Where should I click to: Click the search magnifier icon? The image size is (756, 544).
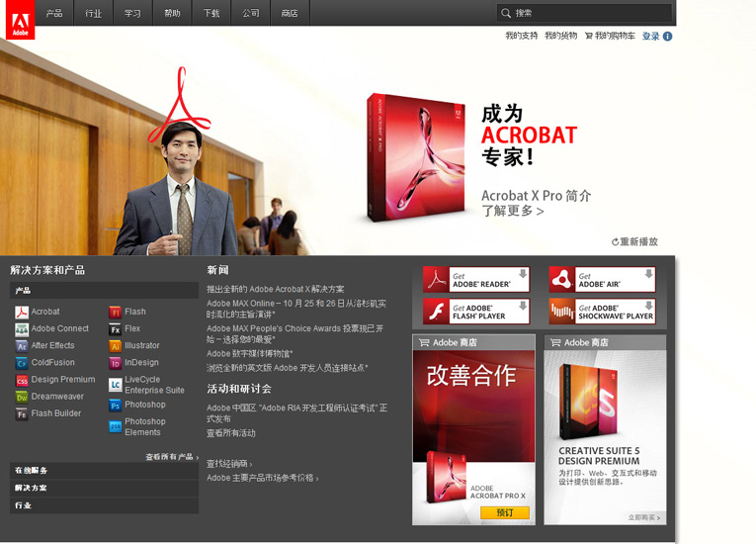(x=506, y=13)
